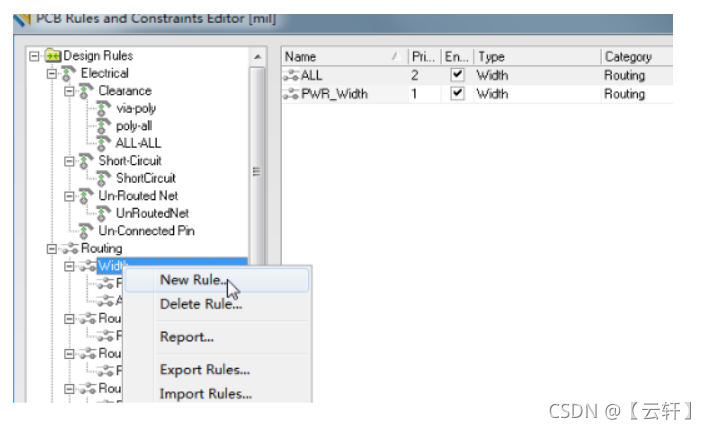Click the ShortCircuit rule icon
Viewport: 706px width, 429px height.
(104, 178)
